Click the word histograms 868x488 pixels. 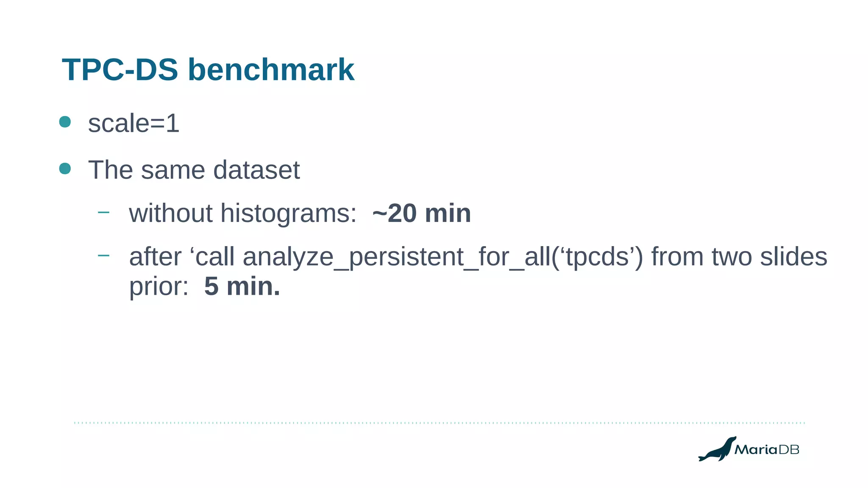click(x=289, y=214)
